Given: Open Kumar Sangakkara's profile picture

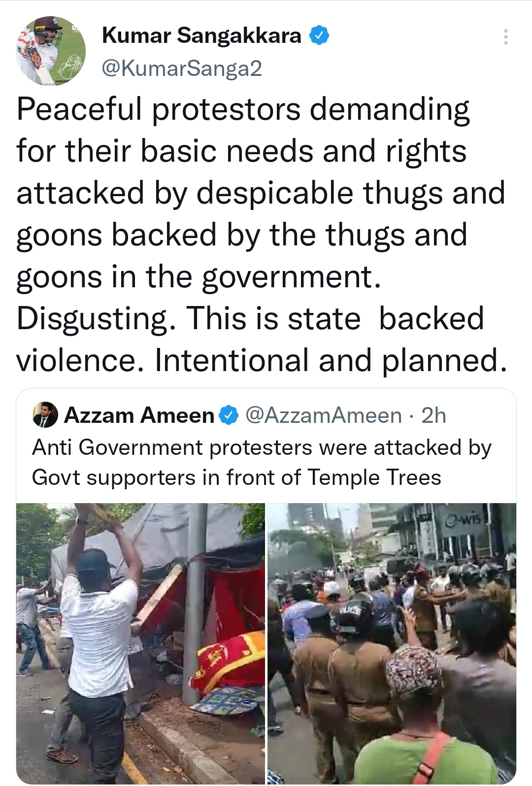Looking at the screenshot, I should 51,51.
